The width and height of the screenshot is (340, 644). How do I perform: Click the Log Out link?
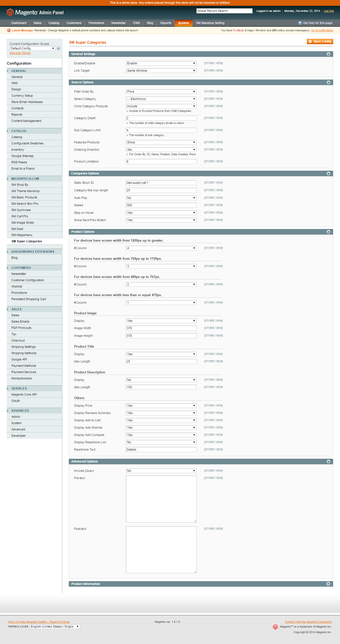pyautogui.click(x=329, y=11)
